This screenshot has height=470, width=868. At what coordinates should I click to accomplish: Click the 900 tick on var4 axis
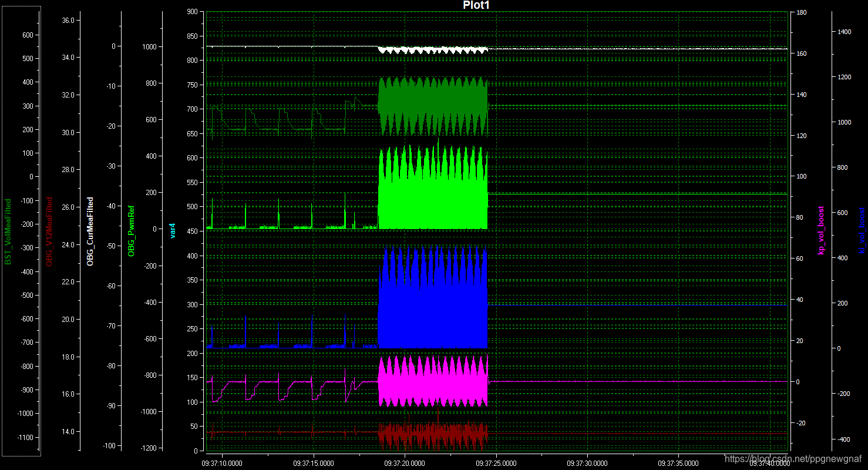click(191, 12)
